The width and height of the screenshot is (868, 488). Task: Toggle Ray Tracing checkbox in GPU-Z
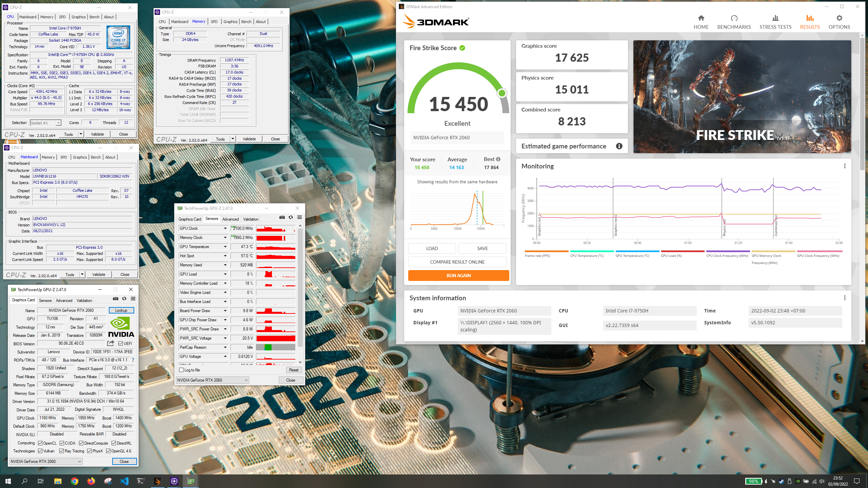coord(62,451)
